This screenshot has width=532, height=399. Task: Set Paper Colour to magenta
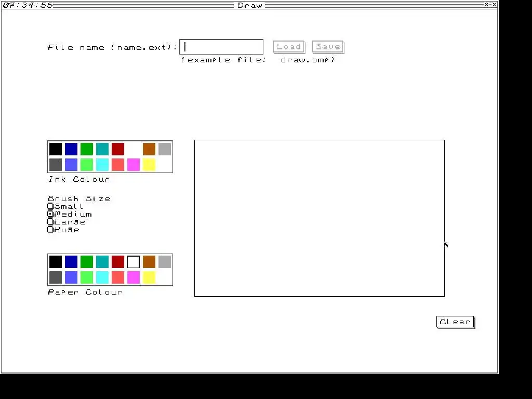tap(134, 277)
